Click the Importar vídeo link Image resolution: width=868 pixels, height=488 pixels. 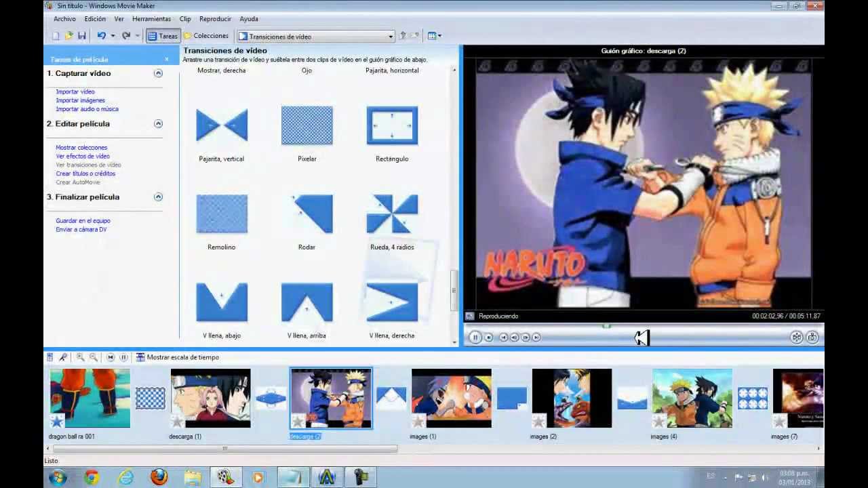(x=75, y=91)
